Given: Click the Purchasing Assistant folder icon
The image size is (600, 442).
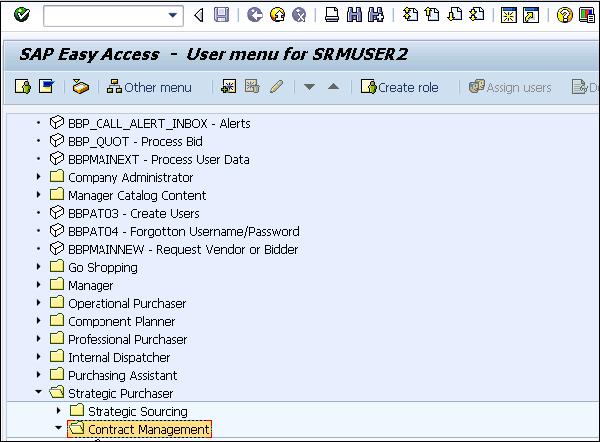Looking at the screenshot, I should click(57, 374).
